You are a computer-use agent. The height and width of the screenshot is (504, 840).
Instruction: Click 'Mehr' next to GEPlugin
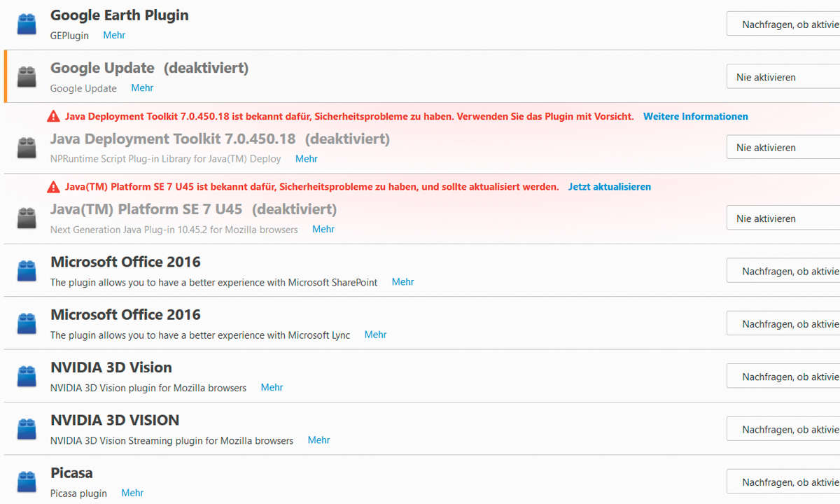click(114, 35)
